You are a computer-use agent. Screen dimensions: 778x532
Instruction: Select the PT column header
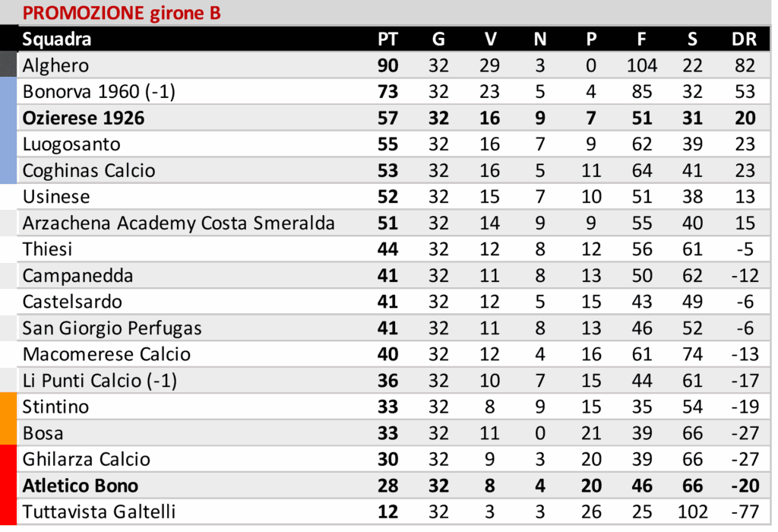point(387,40)
